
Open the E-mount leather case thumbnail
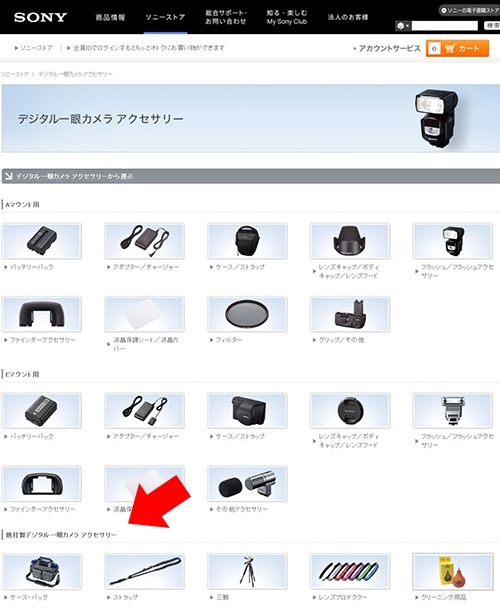pos(247,410)
